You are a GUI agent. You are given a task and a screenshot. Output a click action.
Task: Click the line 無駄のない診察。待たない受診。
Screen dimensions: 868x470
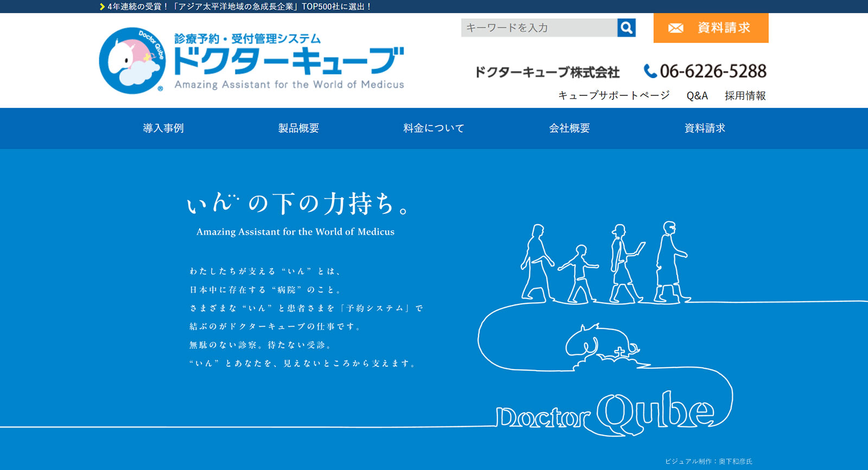coord(260,345)
